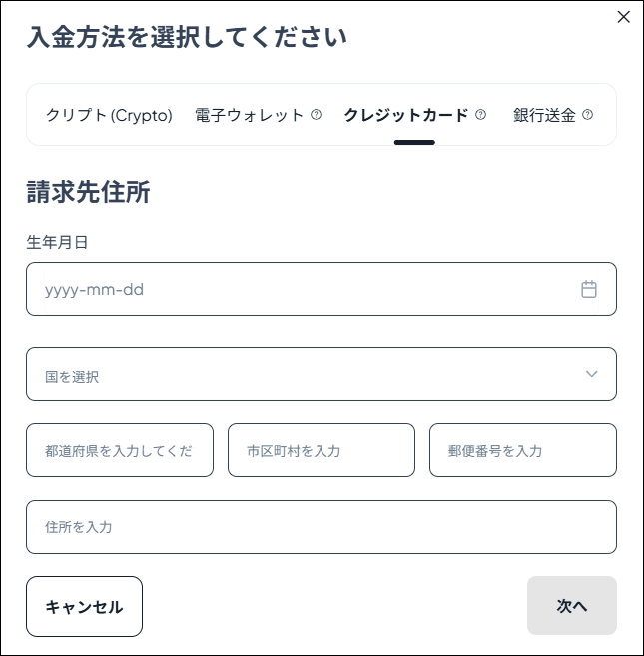Click the help icon beside クレジットカード
The image size is (644, 656).
(480, 115)
